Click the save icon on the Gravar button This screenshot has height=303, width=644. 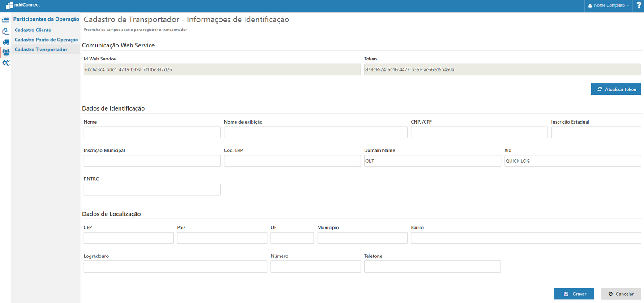tap(565, 294)
